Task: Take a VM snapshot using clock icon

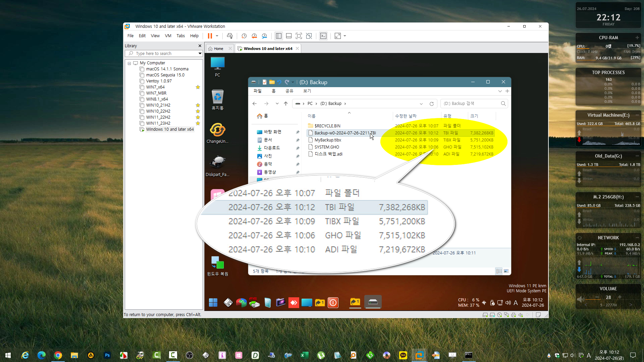Action: pyautogui.click(x=244, y=36)
